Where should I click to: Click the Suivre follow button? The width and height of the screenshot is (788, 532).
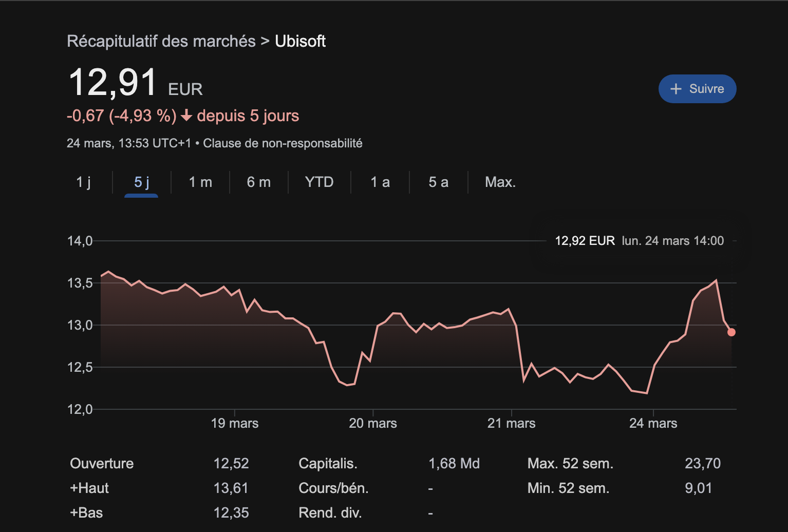pos(697,89)
